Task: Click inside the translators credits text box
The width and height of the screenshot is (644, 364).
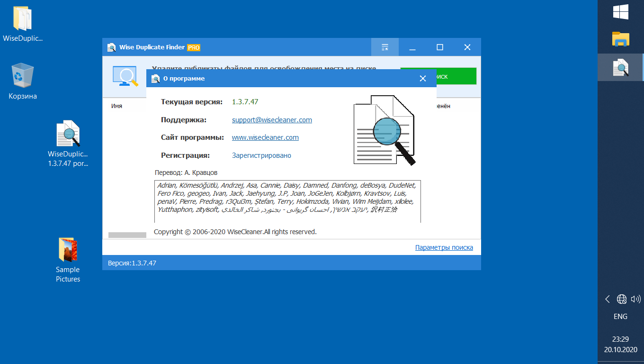Action: (x=288, y=201)
